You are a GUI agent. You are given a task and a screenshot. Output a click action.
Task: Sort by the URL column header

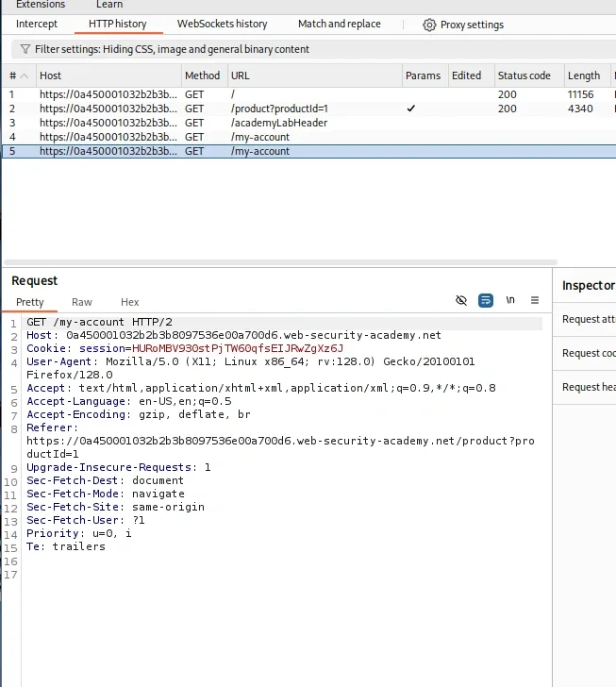coord(314,75)
